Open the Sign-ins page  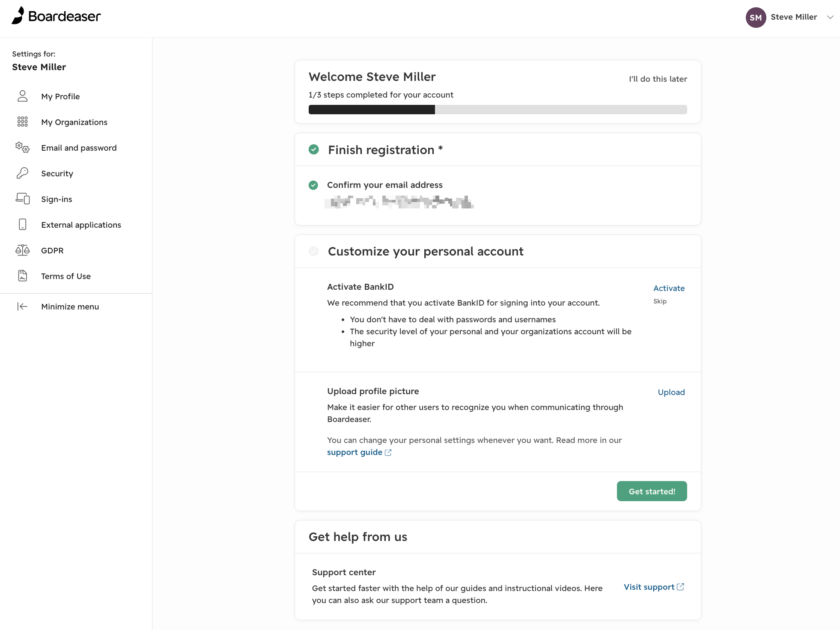[57, 199]
